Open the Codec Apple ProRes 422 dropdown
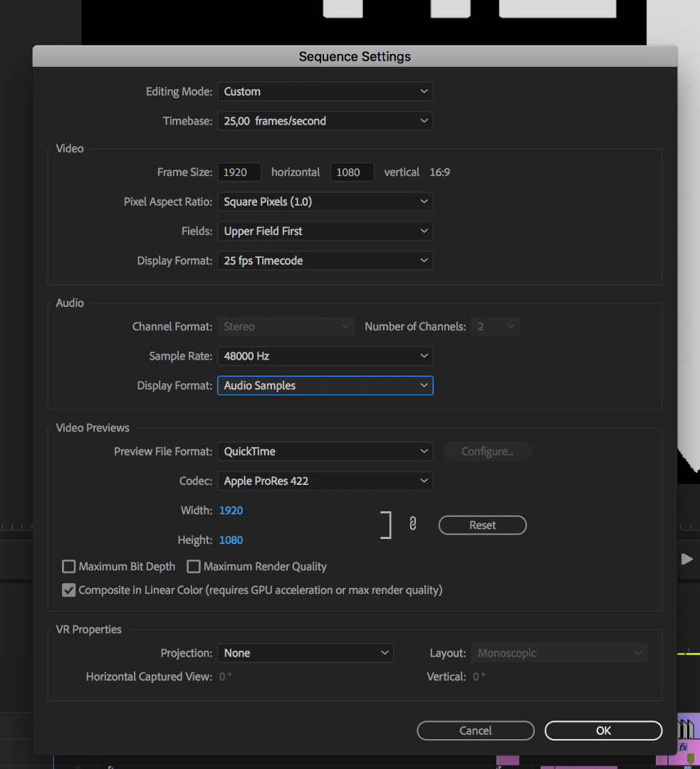 click(325, 481)
